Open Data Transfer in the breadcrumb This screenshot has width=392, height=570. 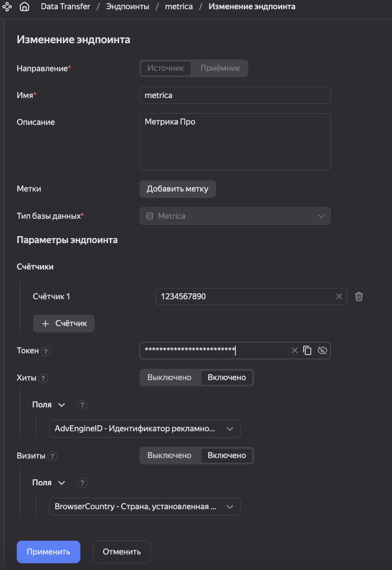(x=65, y=6)
